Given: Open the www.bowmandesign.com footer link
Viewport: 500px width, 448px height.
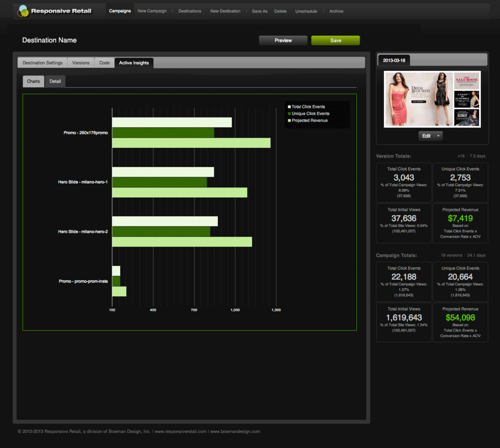Looking at the screenshot, I should 235,431.
